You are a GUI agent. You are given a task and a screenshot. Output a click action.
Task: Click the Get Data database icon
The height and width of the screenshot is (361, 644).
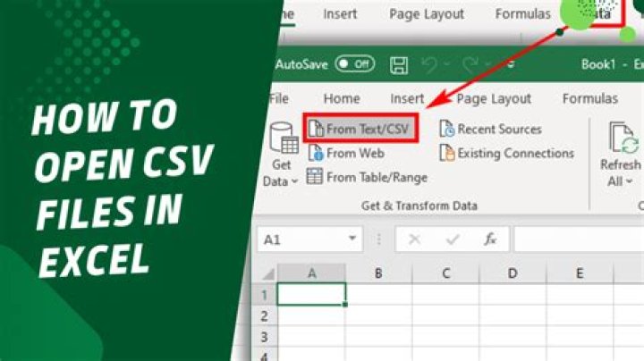tap(284, 139)
